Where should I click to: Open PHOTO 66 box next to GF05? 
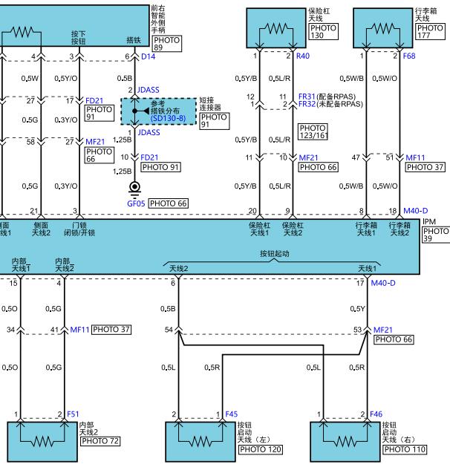point(169,203)
